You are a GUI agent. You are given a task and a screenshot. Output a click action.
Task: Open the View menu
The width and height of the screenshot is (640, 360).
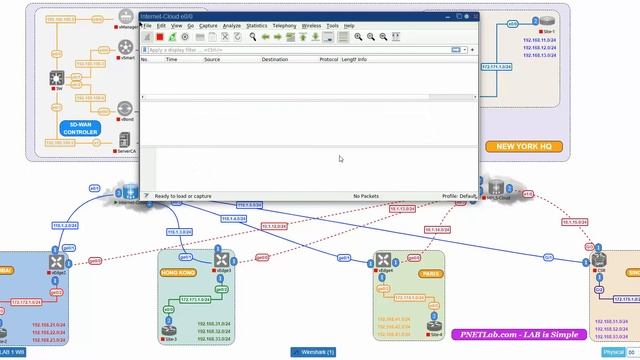(x=176, y=26)
